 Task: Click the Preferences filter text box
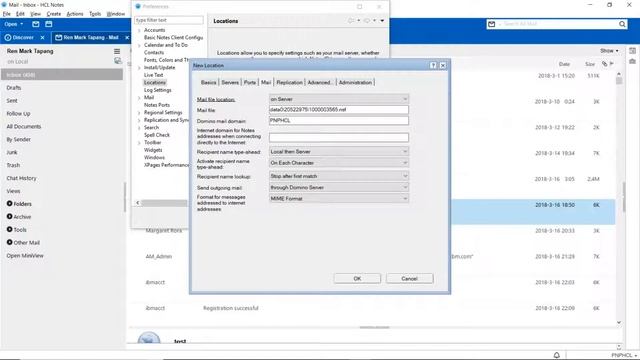click(169, 20)
